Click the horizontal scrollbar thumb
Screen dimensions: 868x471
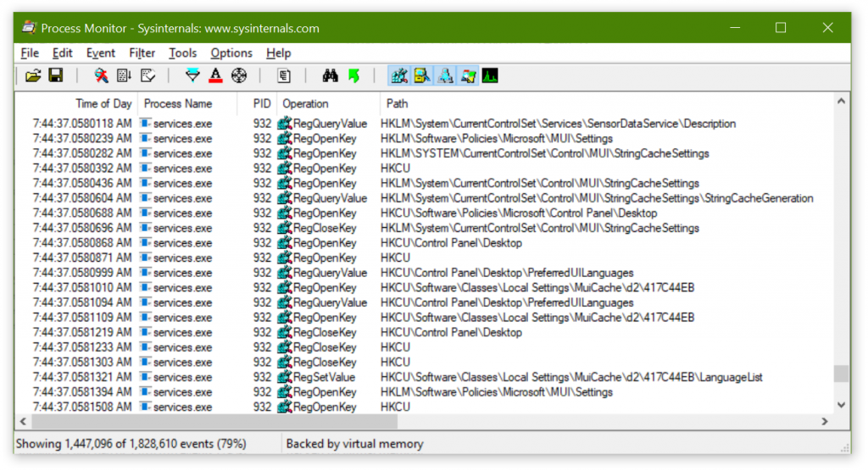pyautogui.click(x=214, y=421)
